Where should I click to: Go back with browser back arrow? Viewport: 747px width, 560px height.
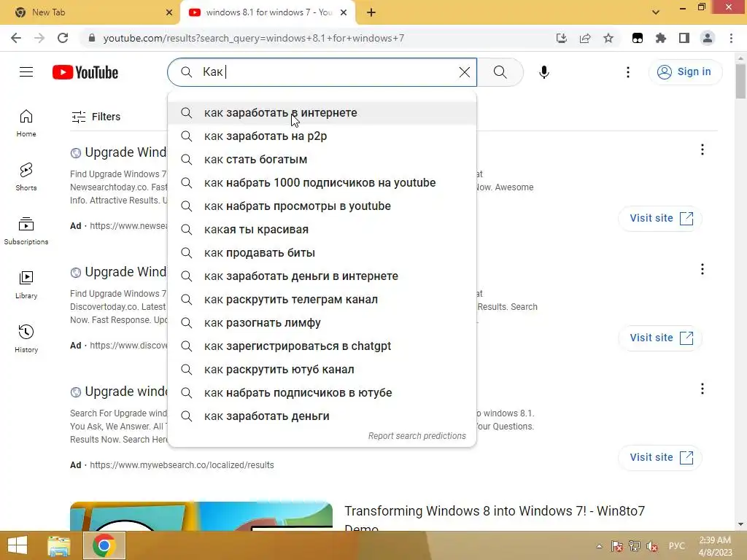point(16,38)
